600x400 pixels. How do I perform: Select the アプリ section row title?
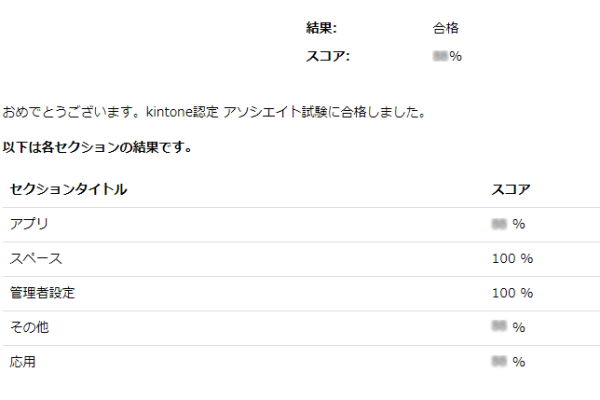pos(29,224)
